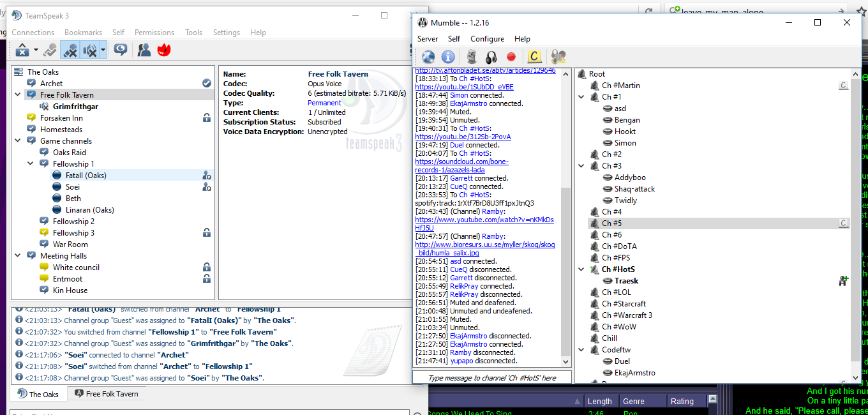
Task: Click the greyed activate microphone icon in TeamSpeak
Action: tap(50, 49)
